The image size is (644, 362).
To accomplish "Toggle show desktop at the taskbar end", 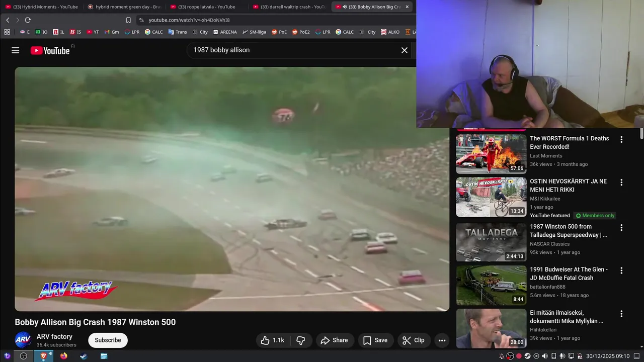I will coord(636,356).
